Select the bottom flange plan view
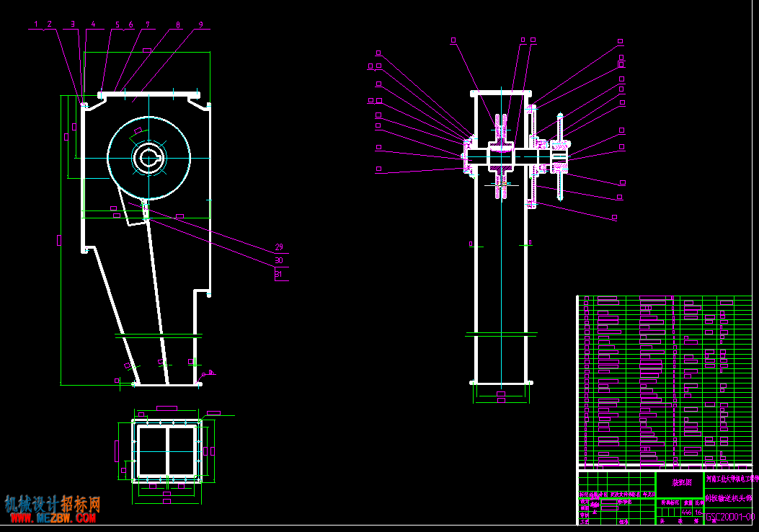The height and width of the screenshot is (532, 759). (x=167, y=452)
